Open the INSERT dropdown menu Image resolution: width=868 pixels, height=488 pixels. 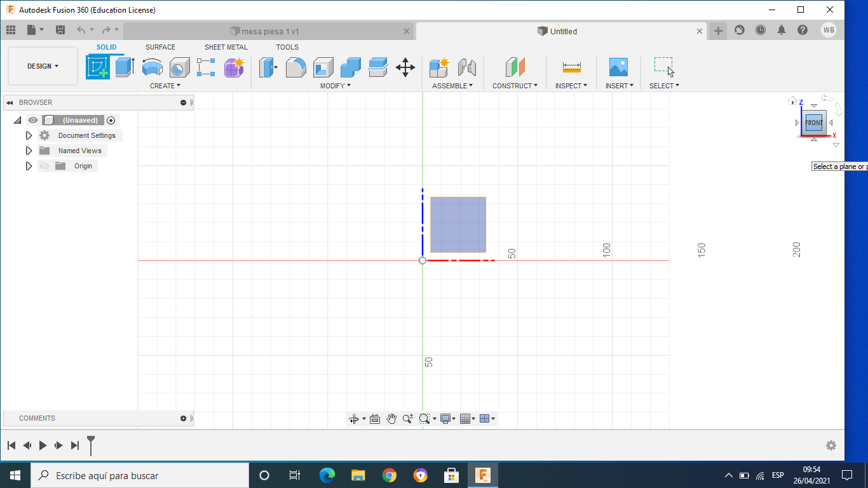pos(620,86)
